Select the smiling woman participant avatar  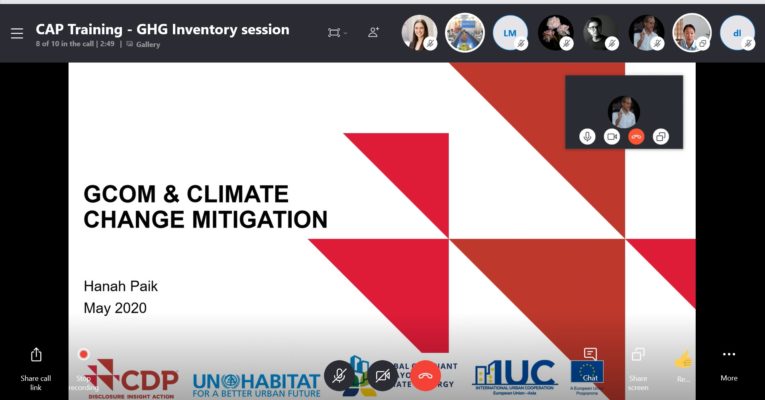coord(419,33)
